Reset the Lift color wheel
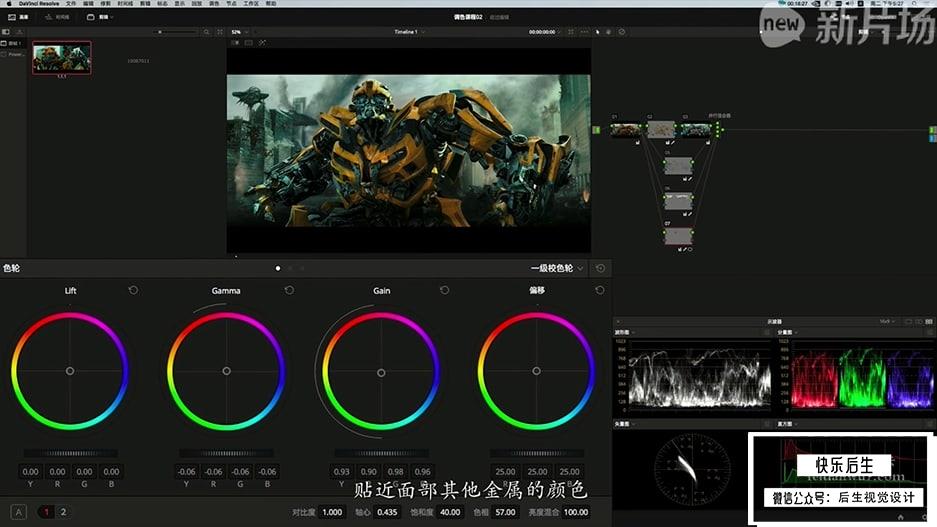This screenshot has height=527, width=937. click(133, 290)
